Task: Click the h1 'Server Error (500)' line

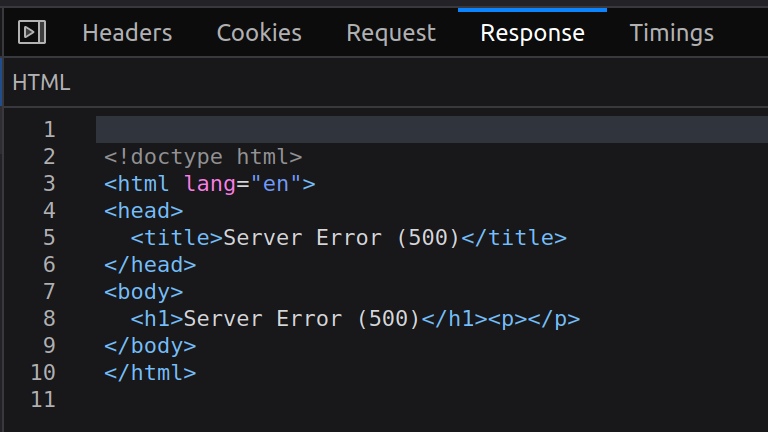Action: click(x=355, y=319)
